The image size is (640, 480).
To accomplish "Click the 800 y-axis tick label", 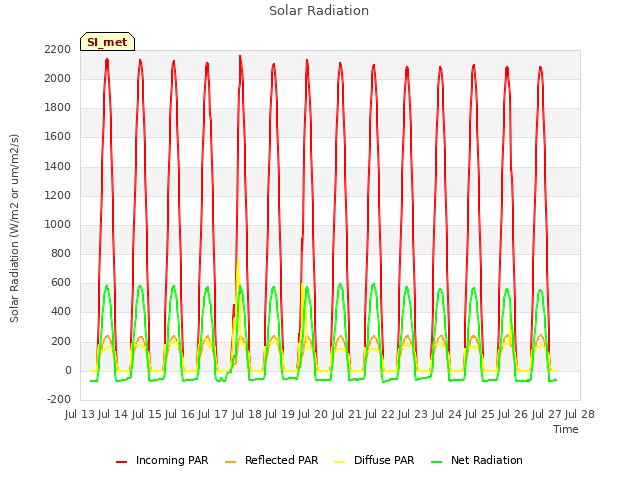I will (61, 253).
